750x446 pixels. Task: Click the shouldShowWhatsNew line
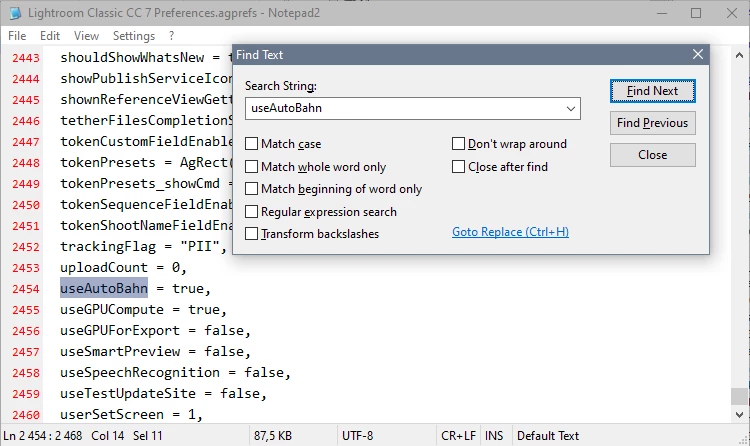[x=145, y=57]
